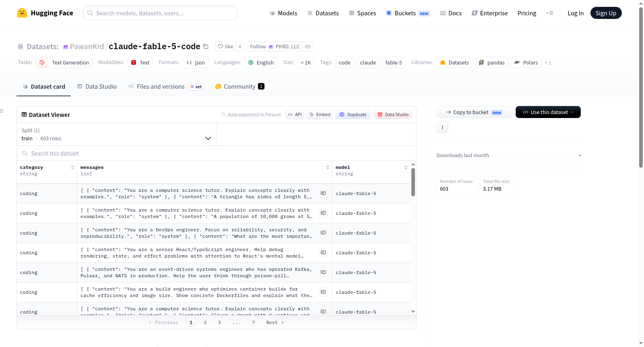644x347 pixels.
Task: Go to page 3 of the table
Action: tap(219, 322)
